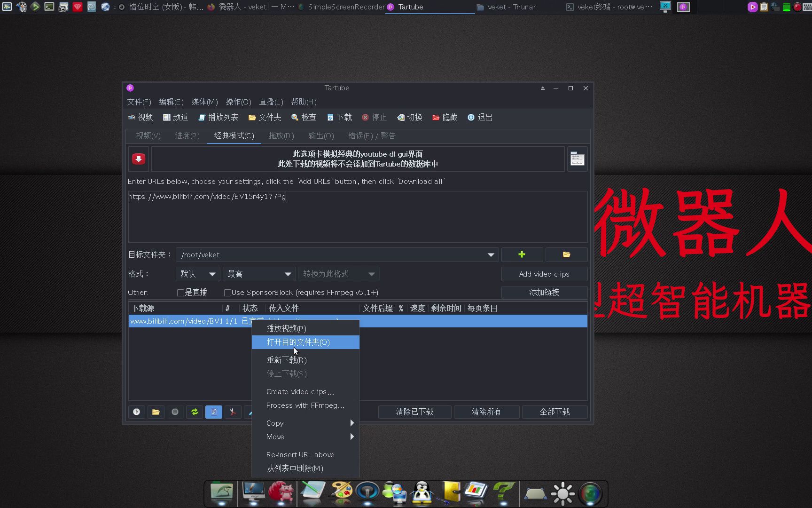812x508 pixels.
Task: Open the veket终端 terminal window from taskbar
Action: (609, 7)
